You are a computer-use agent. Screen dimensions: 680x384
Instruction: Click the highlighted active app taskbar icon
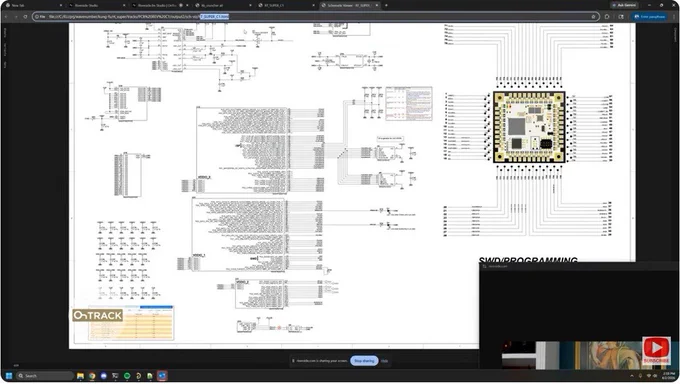(x=162, y=375)
